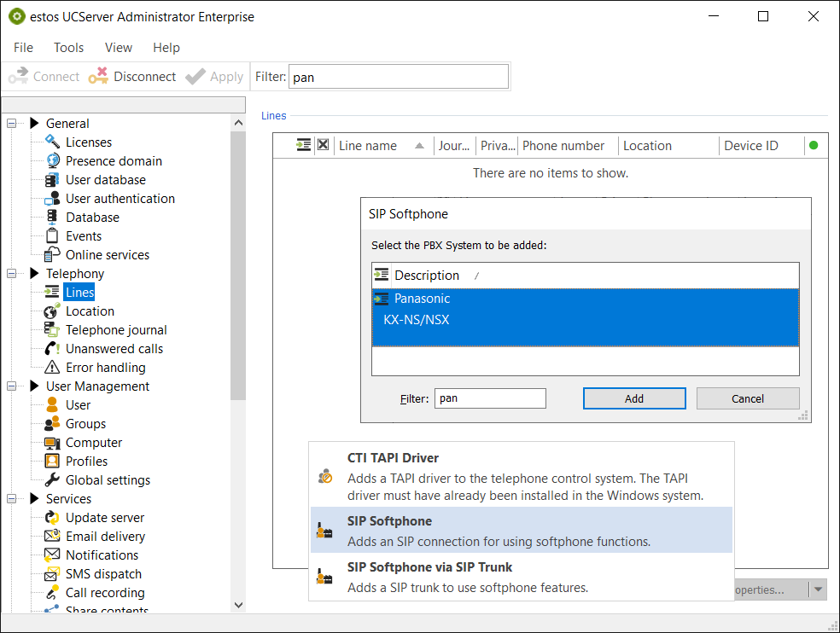Click the Email delivery envelope icon
Image resolution: width=840 pixels, height=633 pixels.
[x=52, y=537]
